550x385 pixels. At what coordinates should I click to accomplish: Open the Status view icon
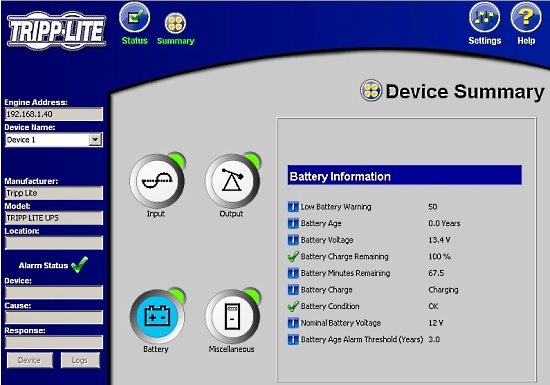(x=135, y=18)
